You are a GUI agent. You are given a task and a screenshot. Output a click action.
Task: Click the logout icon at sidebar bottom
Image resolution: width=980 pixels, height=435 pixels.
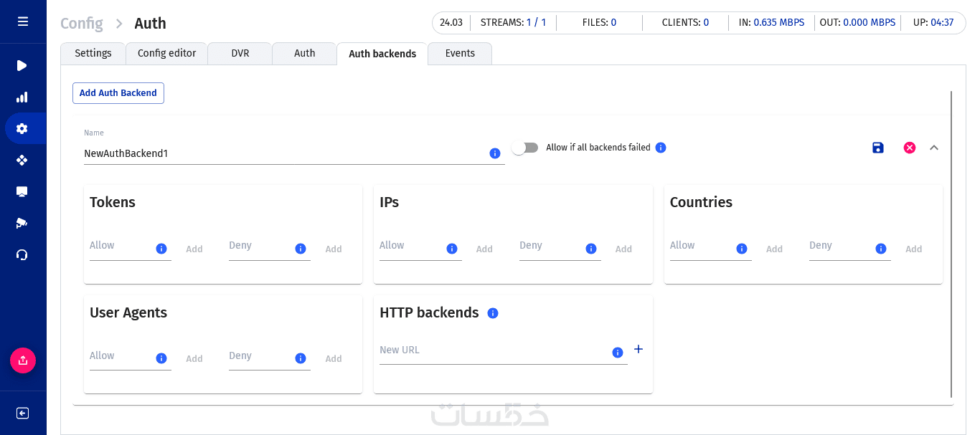coord(22,413)
